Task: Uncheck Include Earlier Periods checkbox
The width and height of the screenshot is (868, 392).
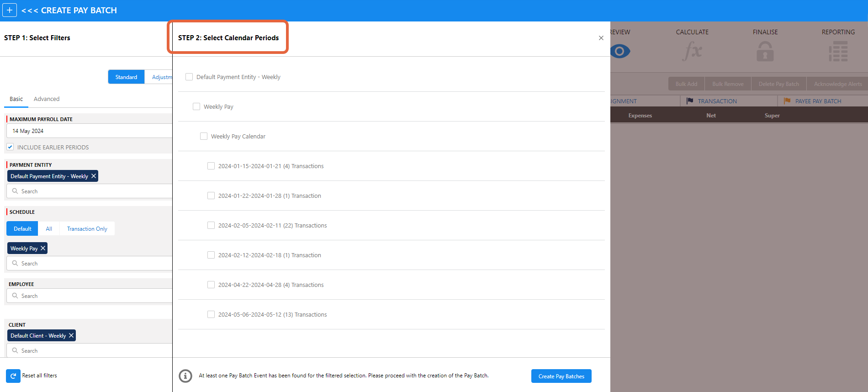Action: click(x=10, y=147)
